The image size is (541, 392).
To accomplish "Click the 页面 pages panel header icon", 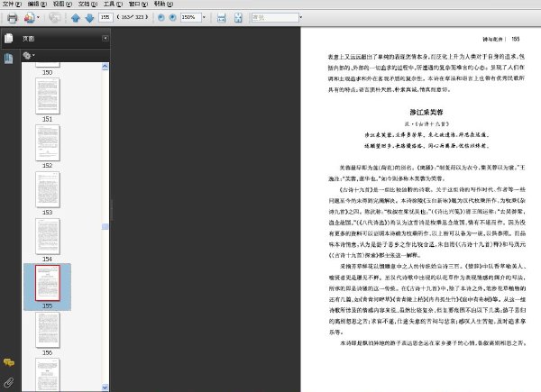I will tap(9, 38).
